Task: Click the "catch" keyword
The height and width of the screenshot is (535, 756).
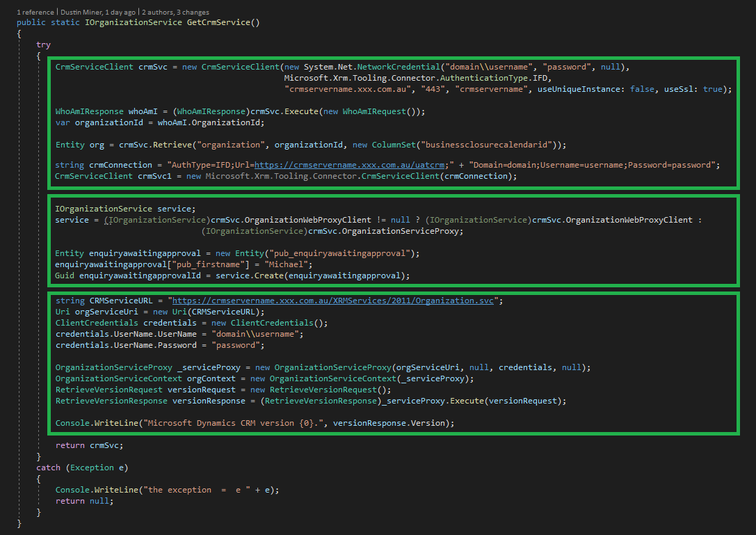Action: [49, 468]
